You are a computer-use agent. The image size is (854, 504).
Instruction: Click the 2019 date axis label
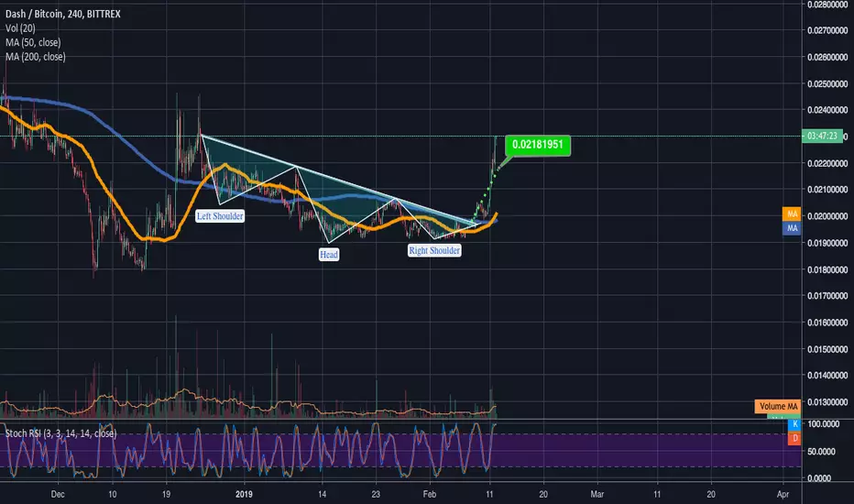(245, 494)
